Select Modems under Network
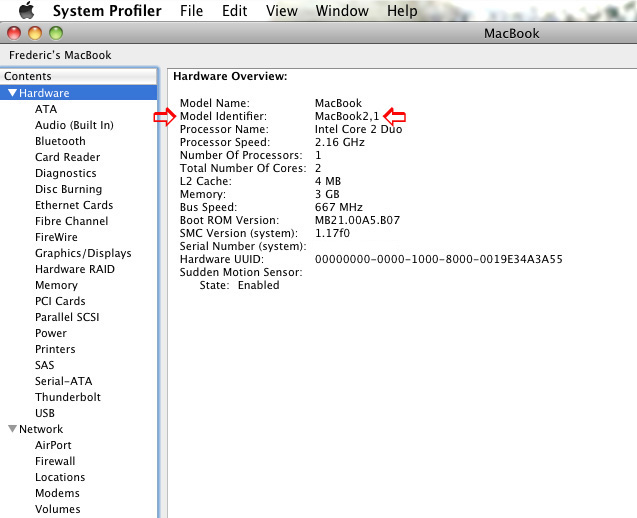 (x=57, y=493)
